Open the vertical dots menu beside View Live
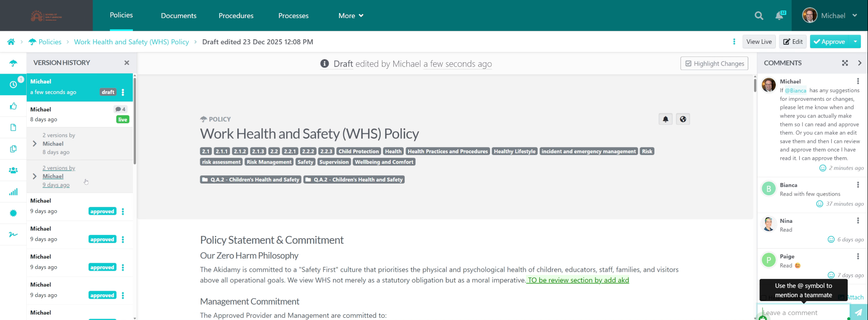868x320 pixels. [734, 42]
